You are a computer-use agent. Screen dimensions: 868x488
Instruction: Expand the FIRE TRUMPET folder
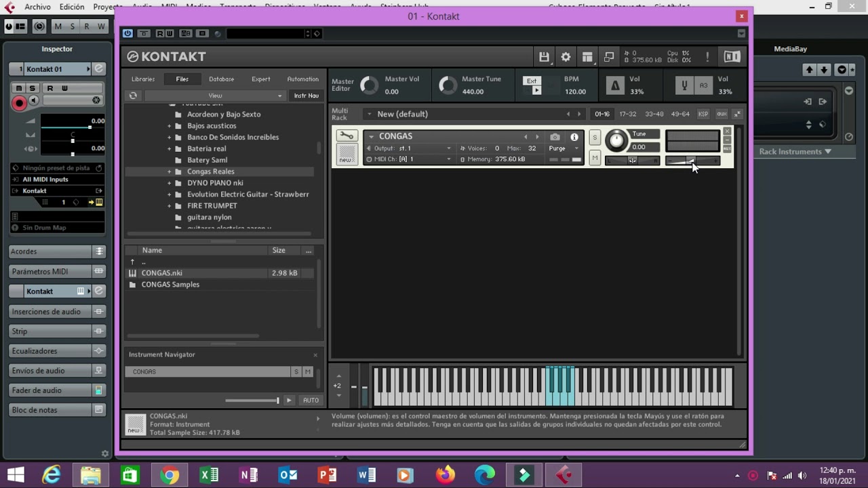point(170,206)
